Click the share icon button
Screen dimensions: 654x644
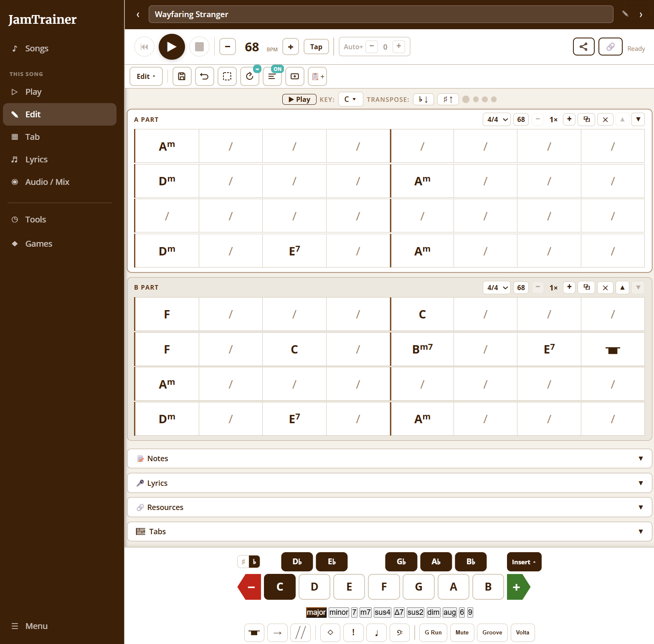(x=583, y=47)
